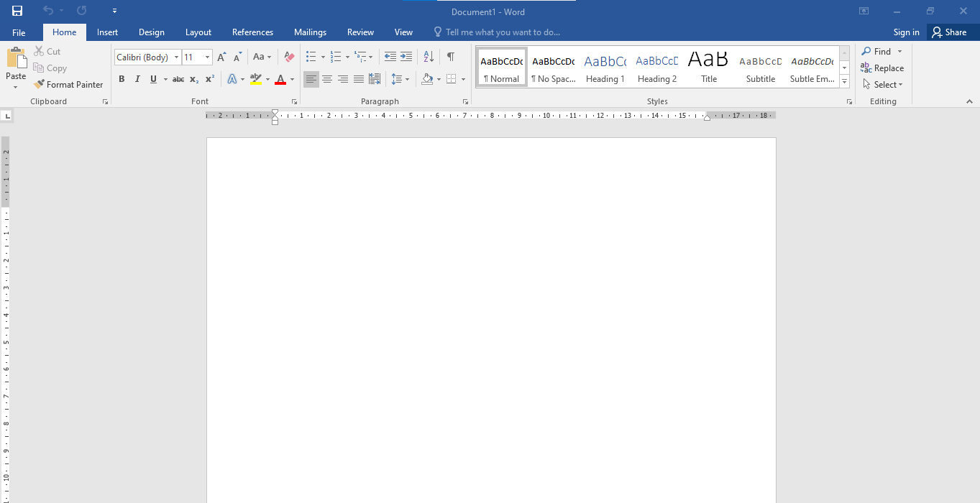Image resolution: width=980 pixels, height=503 pixels.
Task: Switch to the Review tab
Action: click(x=360, y=32)
